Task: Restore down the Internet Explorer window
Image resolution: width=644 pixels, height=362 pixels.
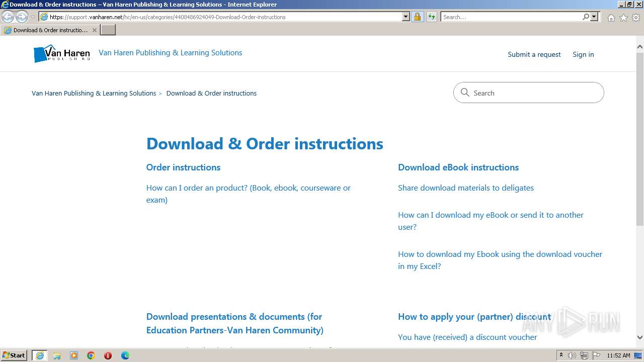Action: pos(629,5)
